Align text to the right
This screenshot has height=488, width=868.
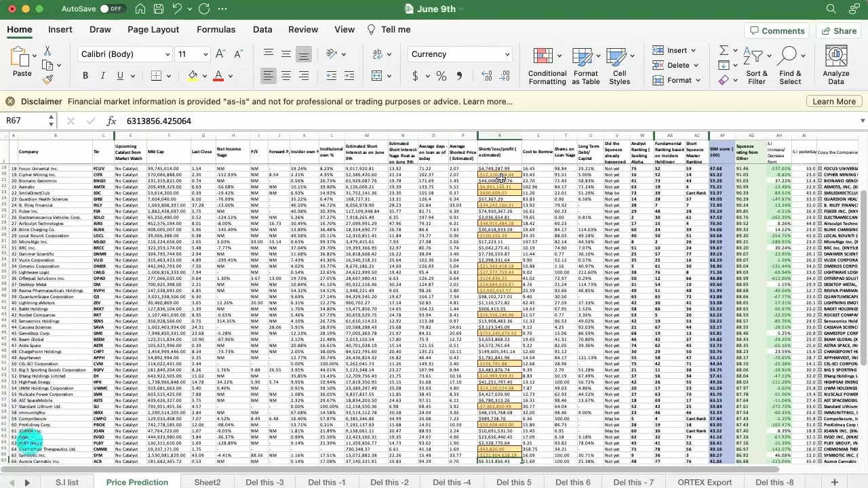(304, 76)
